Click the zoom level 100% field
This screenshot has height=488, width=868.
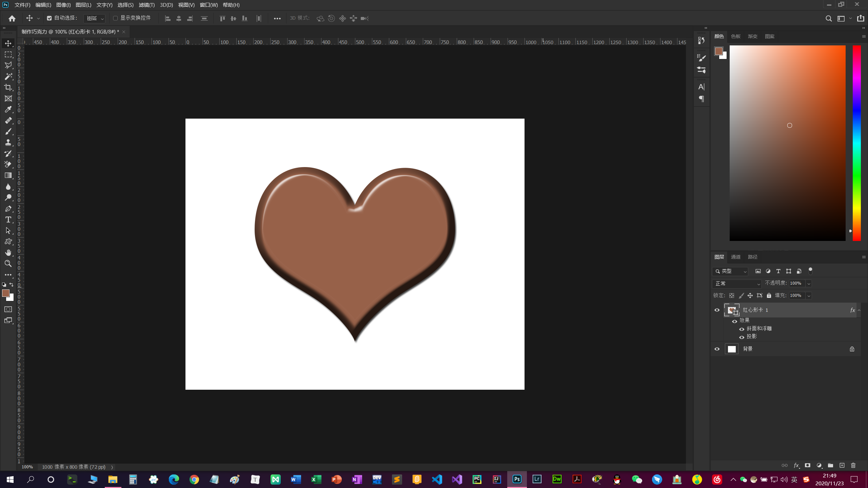pos(27,467)
